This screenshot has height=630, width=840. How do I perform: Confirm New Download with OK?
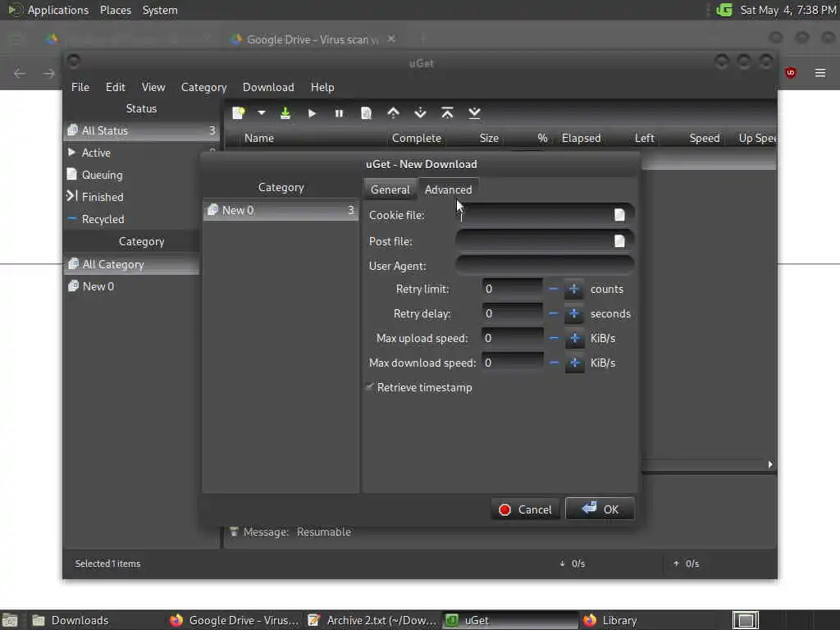point(600,509)
